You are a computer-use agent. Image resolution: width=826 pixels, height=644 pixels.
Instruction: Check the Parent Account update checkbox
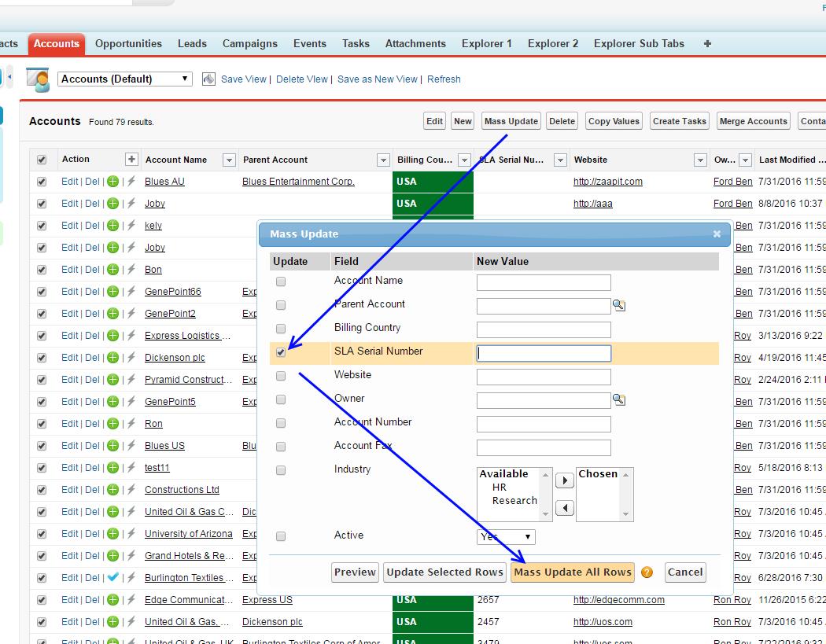tap(281, 305)
